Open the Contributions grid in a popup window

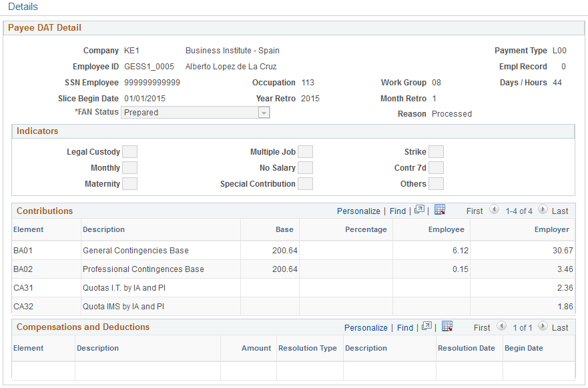[420, 210]
